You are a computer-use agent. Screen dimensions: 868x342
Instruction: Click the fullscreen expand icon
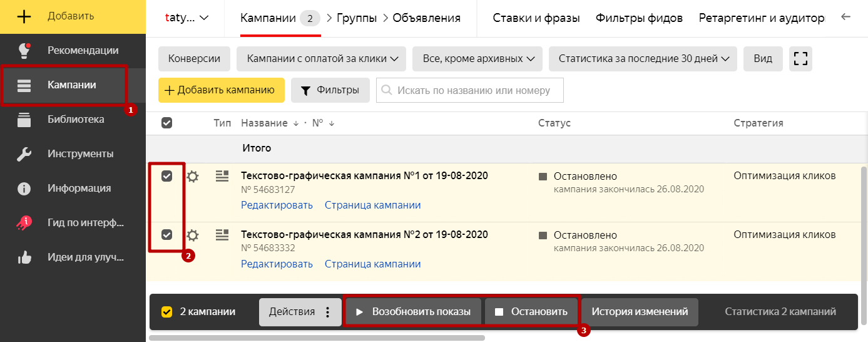point(800,59)
